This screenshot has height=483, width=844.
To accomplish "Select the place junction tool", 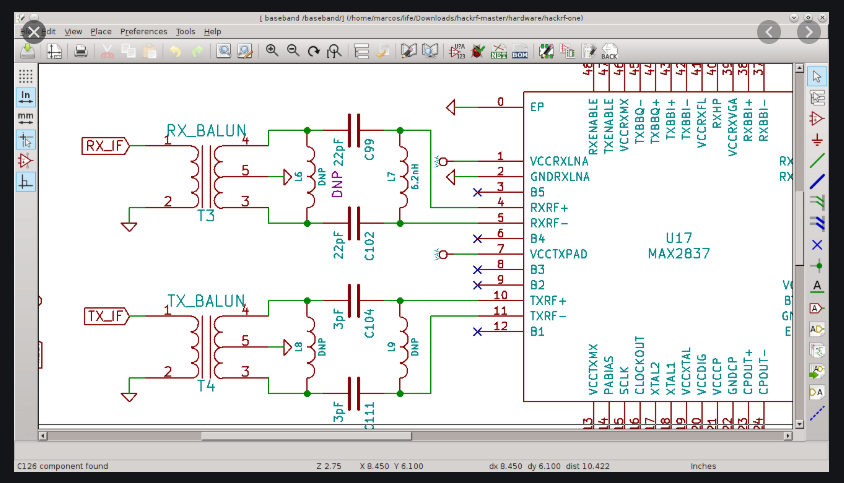I will tap(817, 265).
